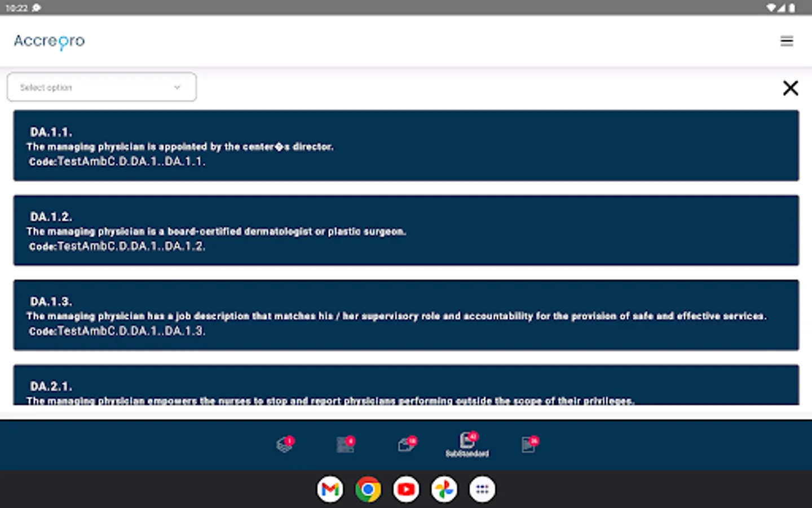This screenshot has width=812, height=508.
Task: Click code text 'TestAmbC.D.DA.1..DA.1.1.'
Action: pyautogui.click(x=131, y=161)
